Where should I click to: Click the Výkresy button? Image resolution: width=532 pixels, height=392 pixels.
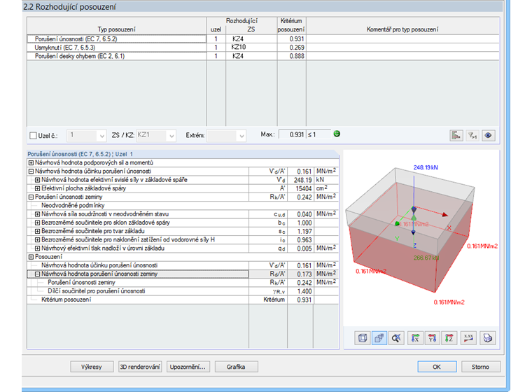[x=92, y=367]
